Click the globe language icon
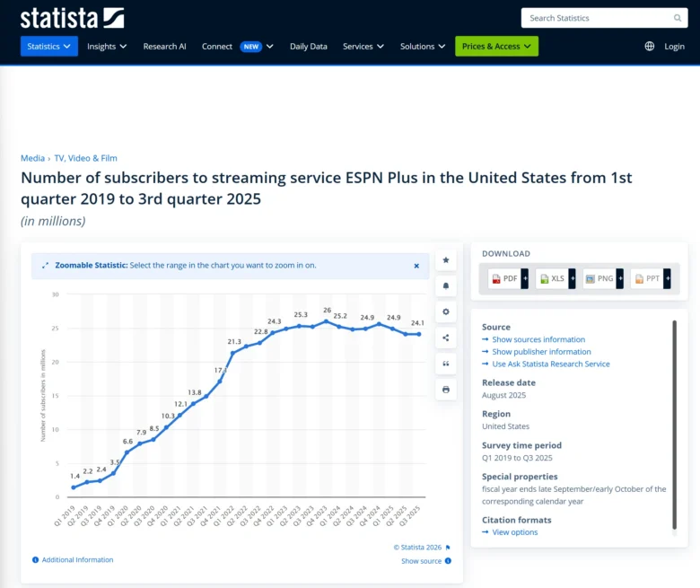Image resolution: width=700 pixels, height=588 pixels. pyautogui.click(x=650, y=46)
